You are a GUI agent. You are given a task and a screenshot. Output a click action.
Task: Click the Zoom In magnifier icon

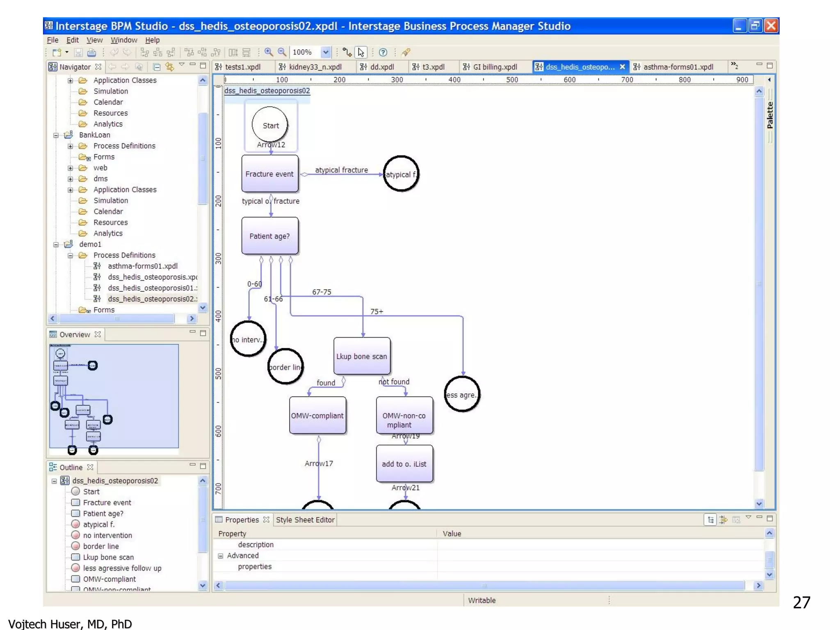269,52
